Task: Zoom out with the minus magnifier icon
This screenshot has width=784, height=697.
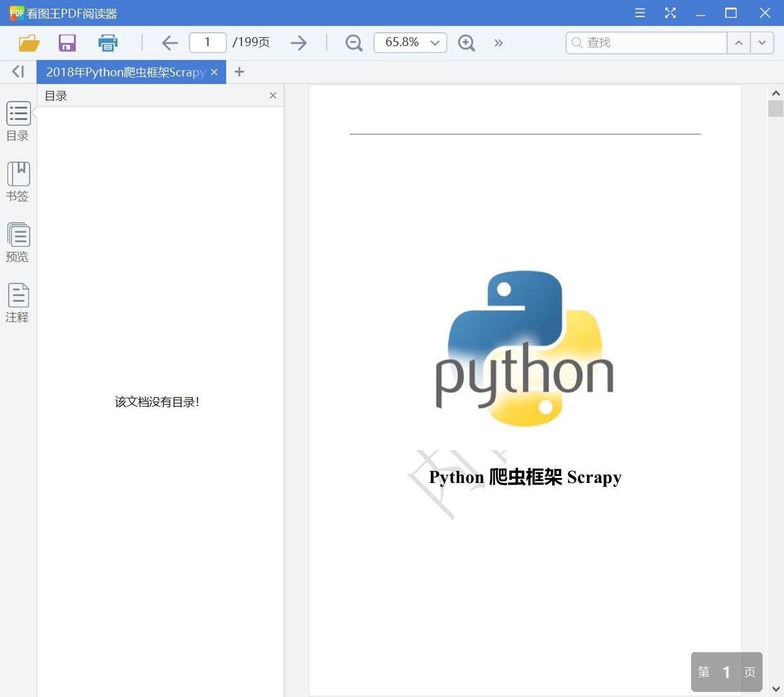Action: click(354, 43)
